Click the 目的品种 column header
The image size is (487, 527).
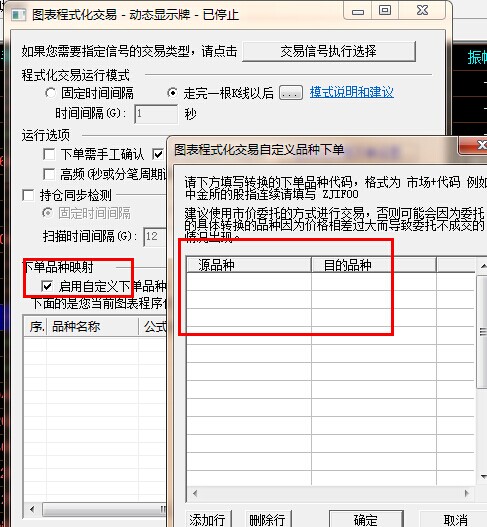[x=374, y=265]
